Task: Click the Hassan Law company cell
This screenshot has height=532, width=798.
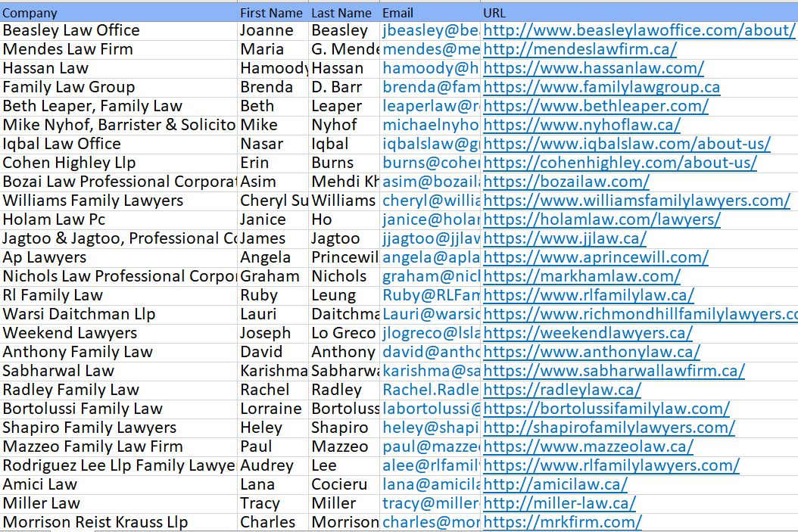Action: (119, 68)
